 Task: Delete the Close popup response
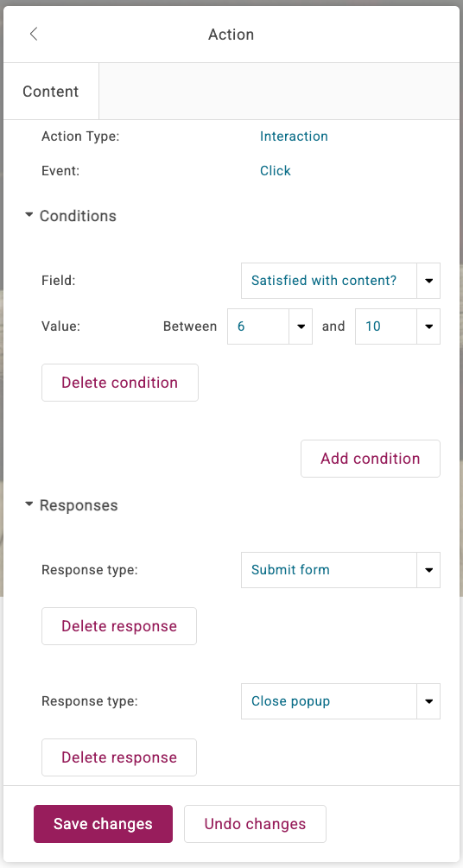pyautogui.click(x=119, y=757)
